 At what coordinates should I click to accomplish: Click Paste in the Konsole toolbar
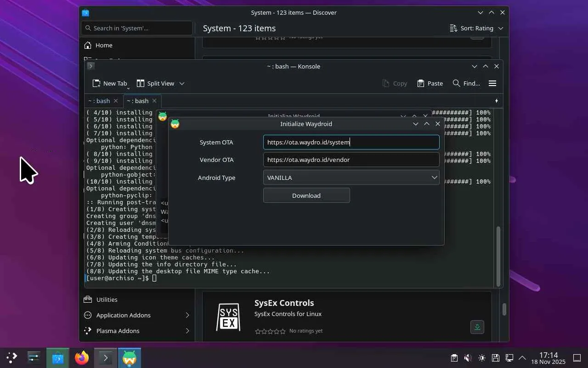pyautogui.click(x=430, y=83)
